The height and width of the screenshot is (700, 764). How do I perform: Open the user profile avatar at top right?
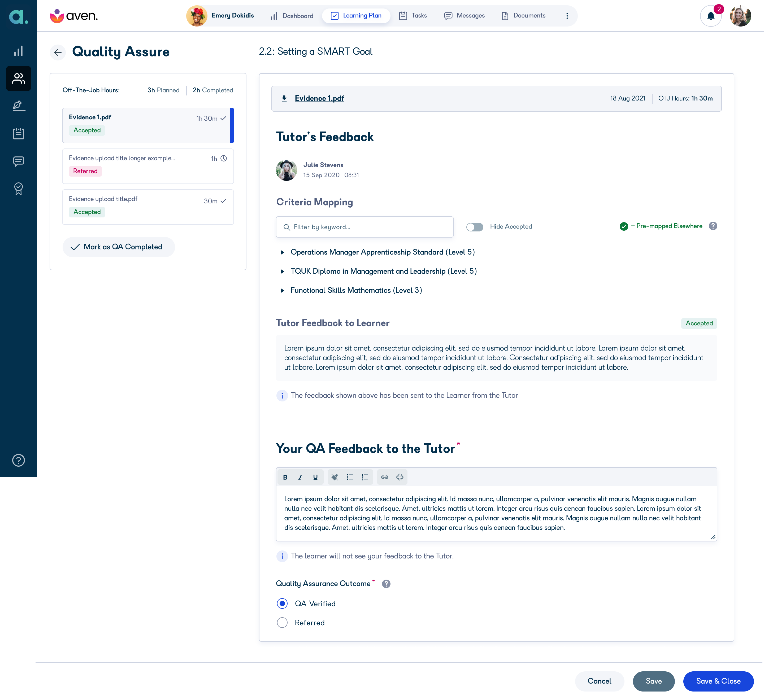[x=740, y=16]
